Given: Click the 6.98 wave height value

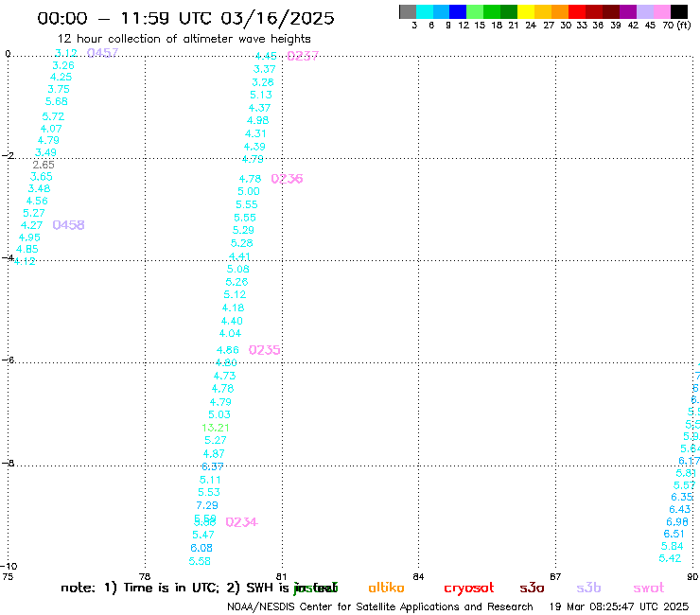Looking at the screenshot, I should coord(677,522).
